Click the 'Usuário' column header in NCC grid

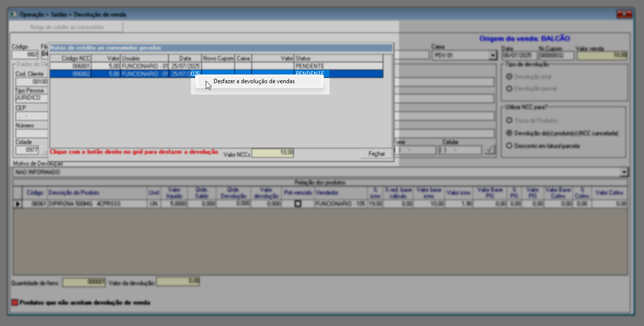pos(144,58)
